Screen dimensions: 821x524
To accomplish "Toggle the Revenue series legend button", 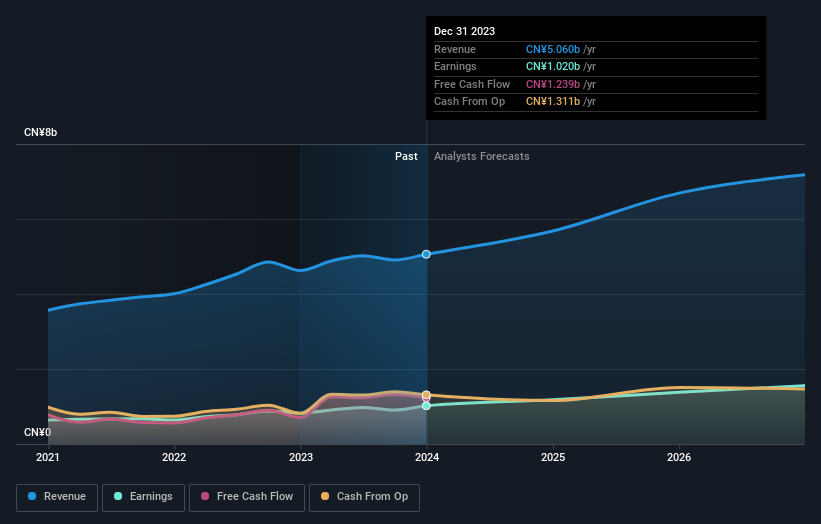I will 57,497.
